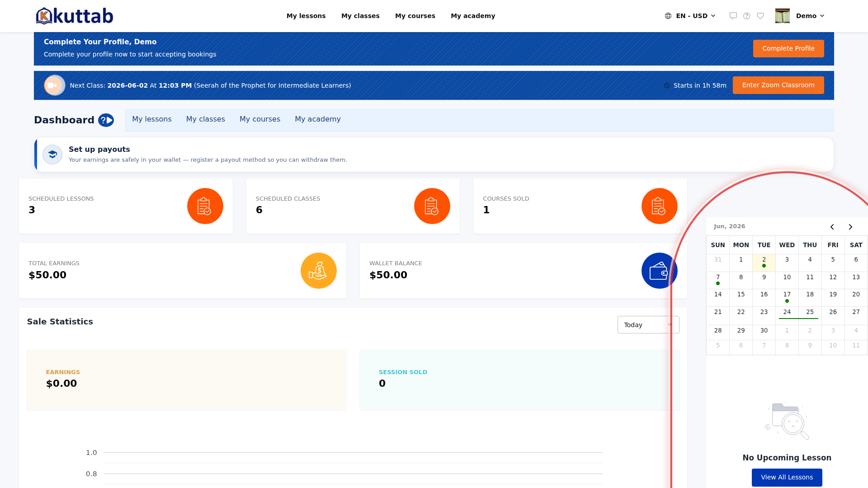Click the Scheduled Lessons count 3
The width and height of the screenshot is (868, 488).
32,210
